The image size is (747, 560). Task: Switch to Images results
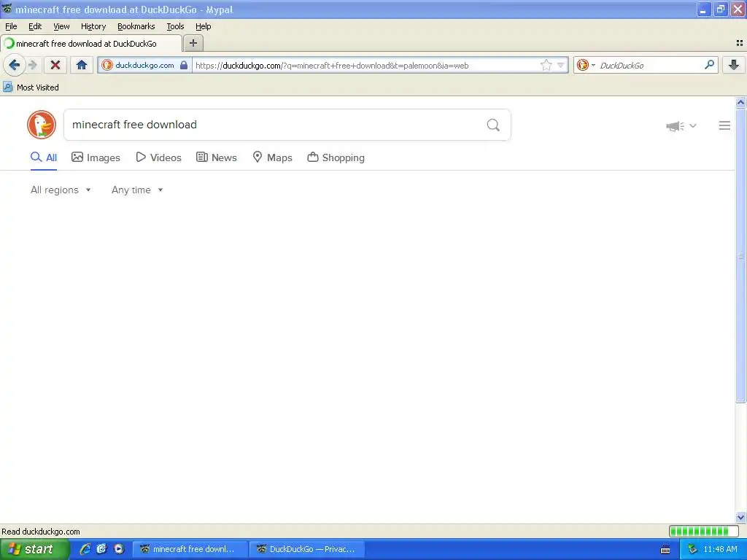point(96,157)
